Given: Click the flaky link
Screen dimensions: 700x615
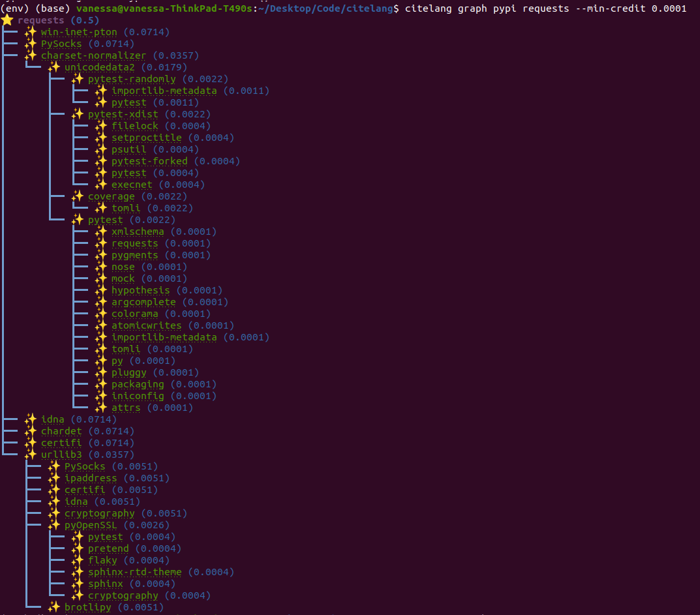Looking at the screenshot, I should [x=102, y=560].
